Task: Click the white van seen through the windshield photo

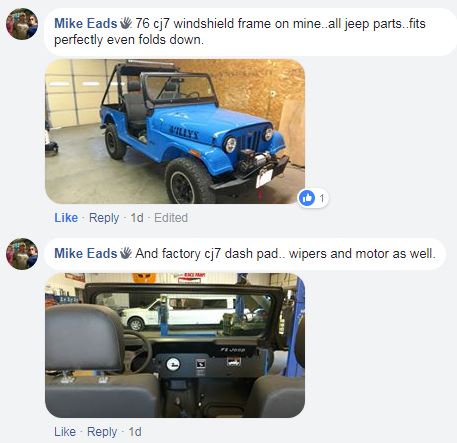Action: click(182, 312)
